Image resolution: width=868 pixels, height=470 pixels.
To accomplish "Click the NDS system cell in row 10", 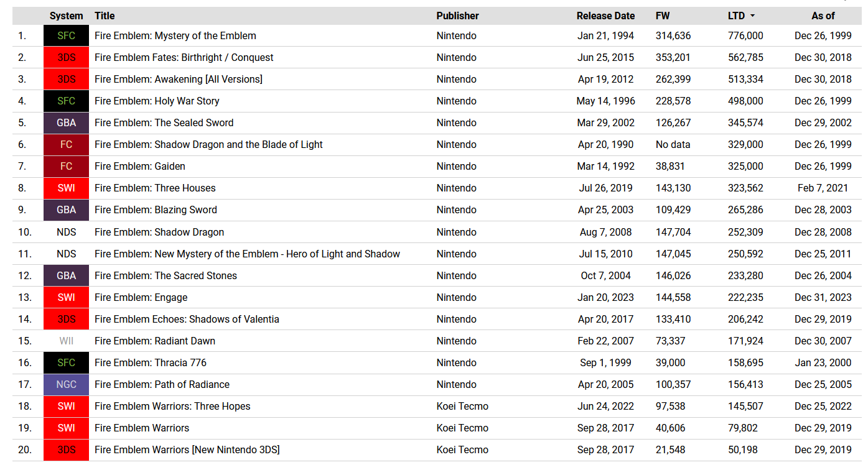I will (66, 233).
